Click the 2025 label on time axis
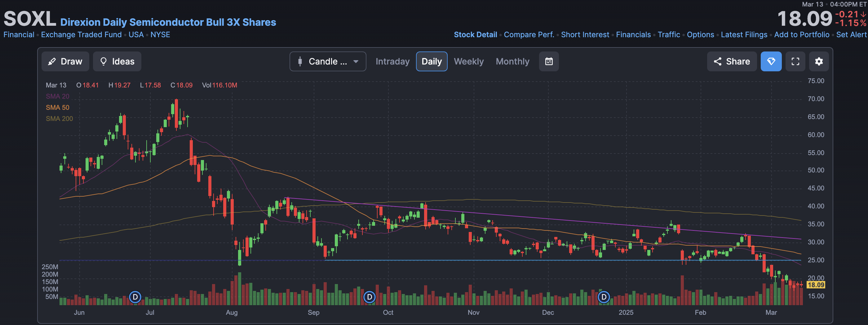868x325 pixels. 626,313
